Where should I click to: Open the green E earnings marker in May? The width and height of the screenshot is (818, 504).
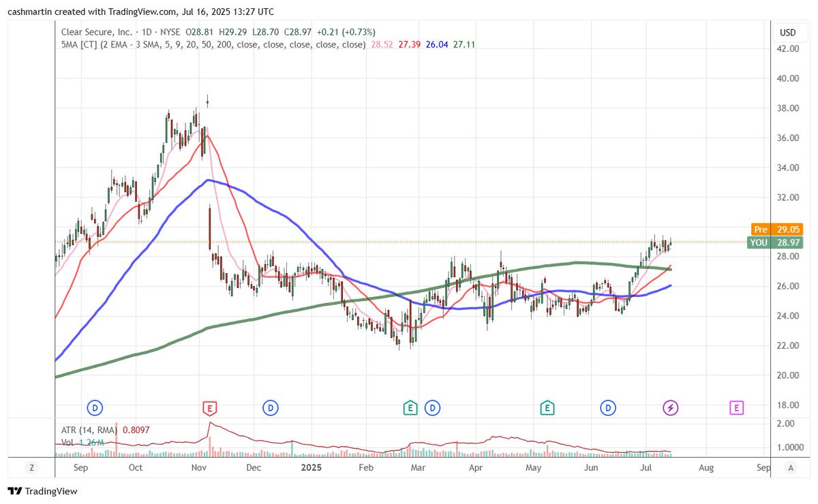pyautogui.click(x=547, y=408)
